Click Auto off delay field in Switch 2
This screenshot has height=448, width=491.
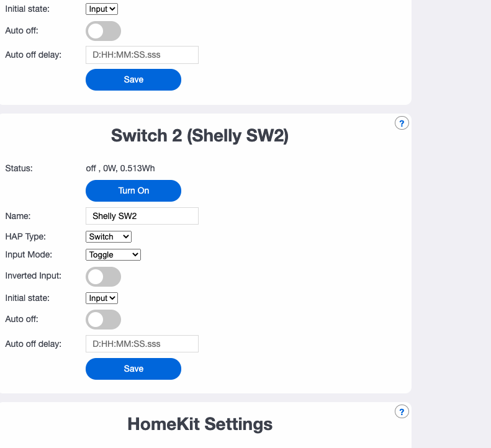click(142, 344)
